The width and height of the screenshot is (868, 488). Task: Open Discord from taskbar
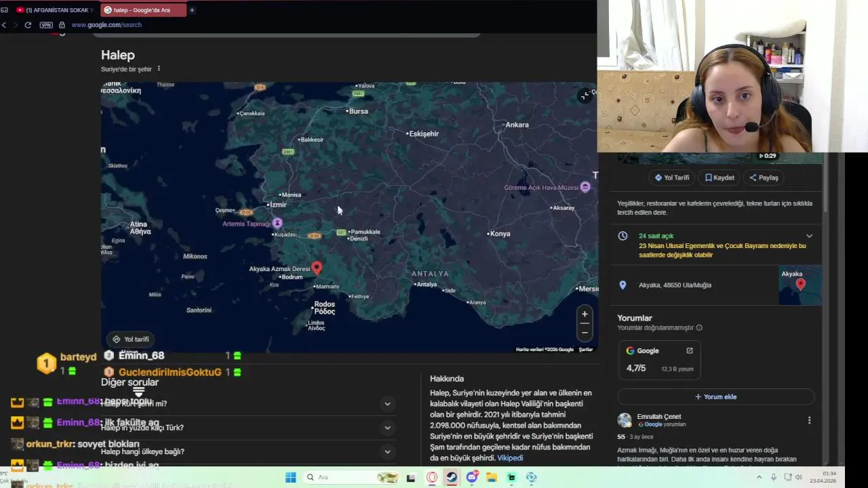[472, 477]
